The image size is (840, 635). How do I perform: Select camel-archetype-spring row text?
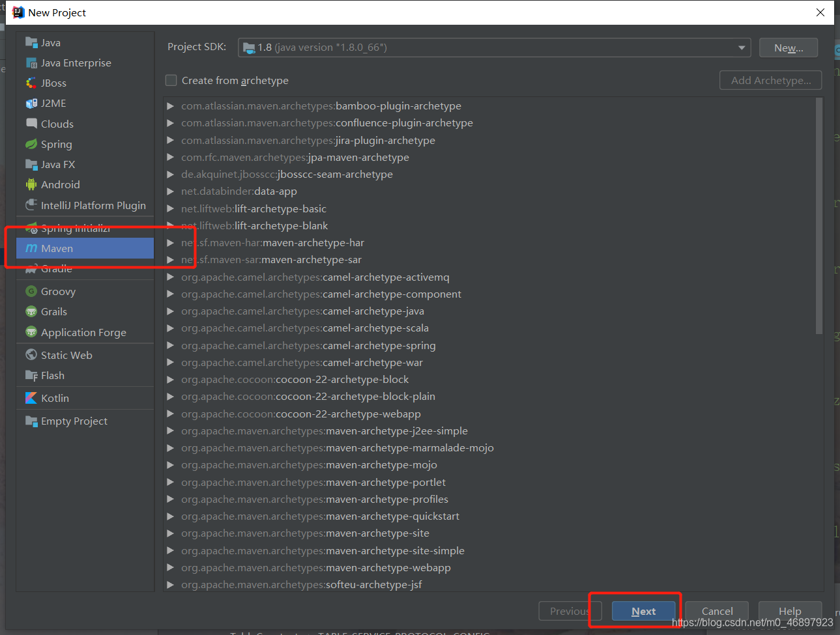308,345
